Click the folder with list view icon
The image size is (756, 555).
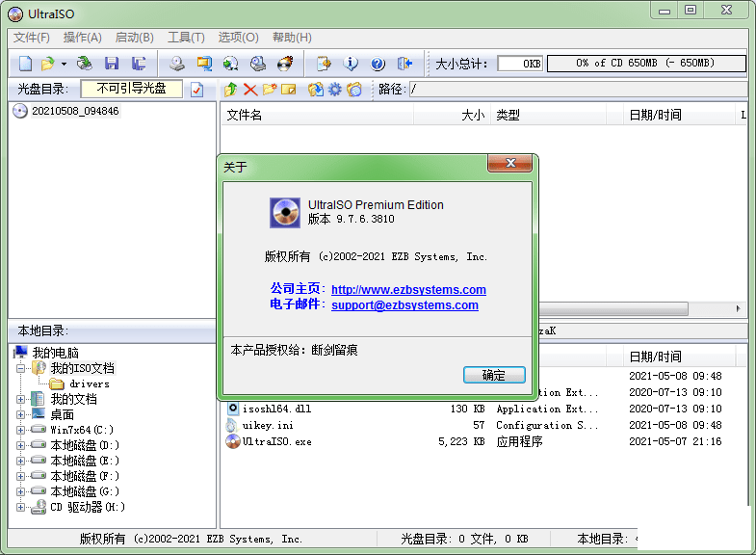(x=353, y=90)
